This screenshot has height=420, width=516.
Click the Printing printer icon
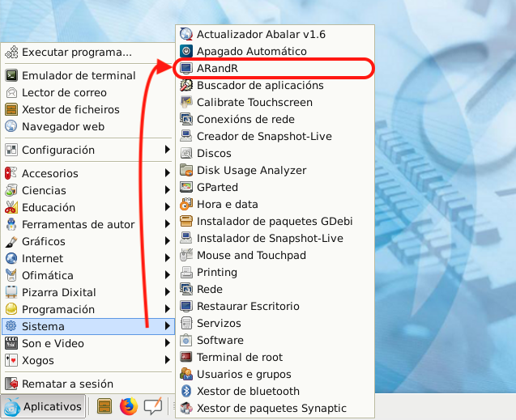tap(186, 272)
